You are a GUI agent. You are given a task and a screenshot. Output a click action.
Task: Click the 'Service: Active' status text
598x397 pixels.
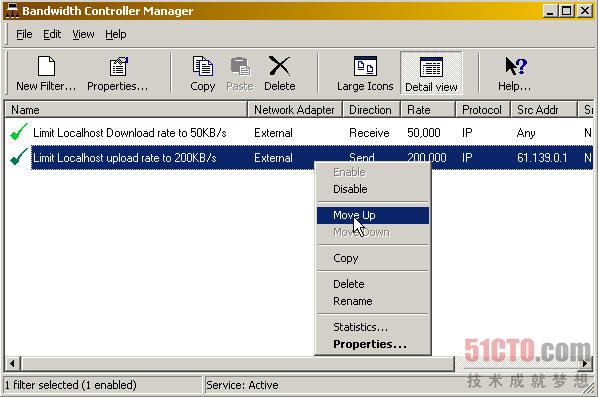click(242, 385)
